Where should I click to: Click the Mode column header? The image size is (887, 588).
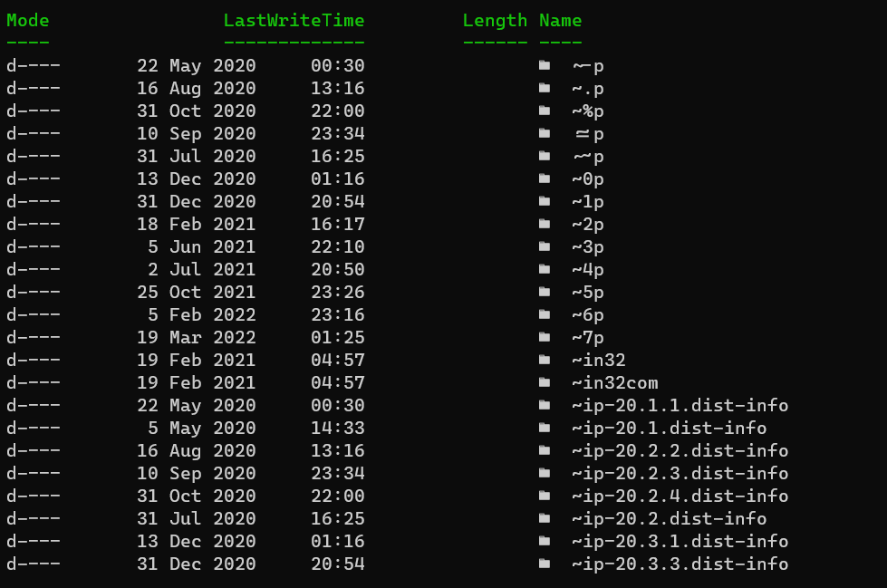pos(28,20)
